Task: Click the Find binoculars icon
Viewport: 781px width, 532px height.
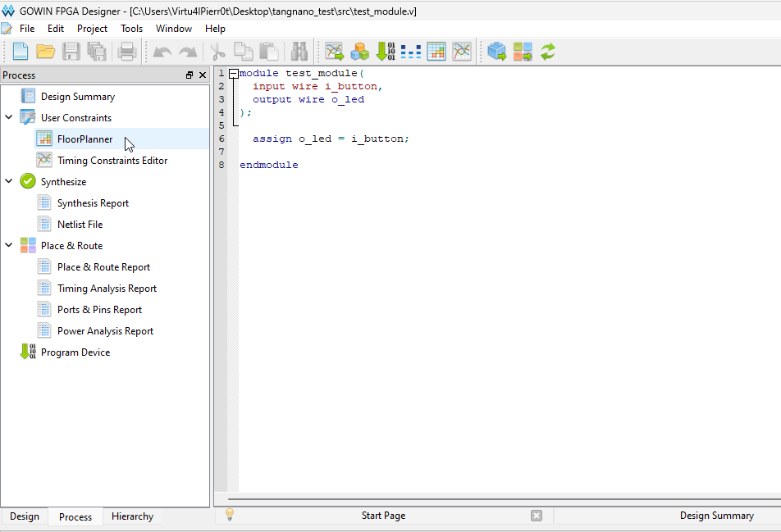Action: (x=299, y=52)
